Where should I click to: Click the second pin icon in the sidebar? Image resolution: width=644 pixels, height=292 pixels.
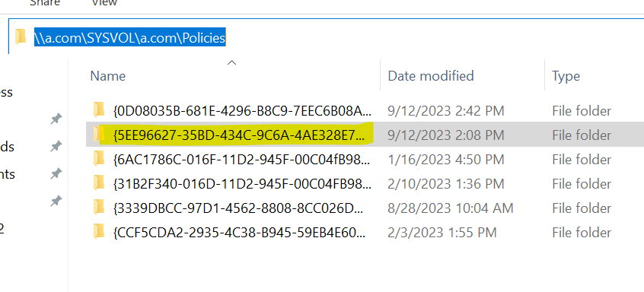click(56, 147)
